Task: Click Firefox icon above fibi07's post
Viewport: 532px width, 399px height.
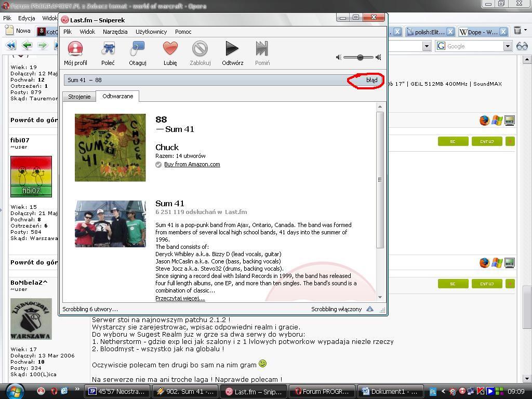Action: coord(485,121)
